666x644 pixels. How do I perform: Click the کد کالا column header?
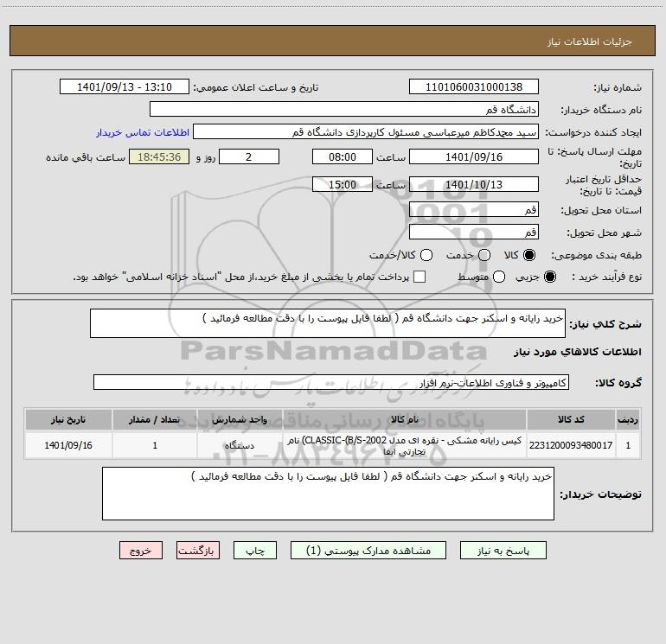click(571, 419)
